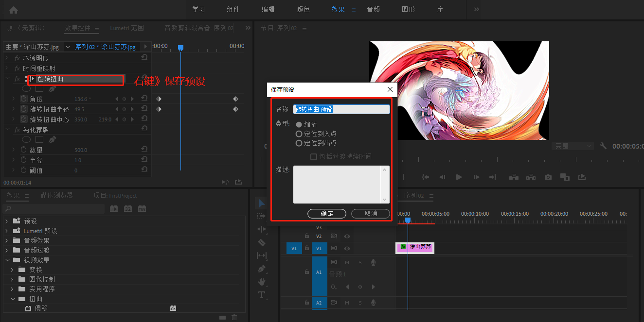Click the Extract button in Program monitor

pos(531,177)
